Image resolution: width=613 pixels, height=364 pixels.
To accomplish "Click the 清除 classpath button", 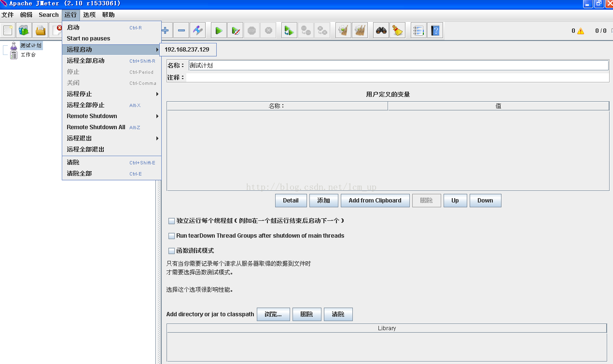I will pyautogui.click(x=338, y=314).
